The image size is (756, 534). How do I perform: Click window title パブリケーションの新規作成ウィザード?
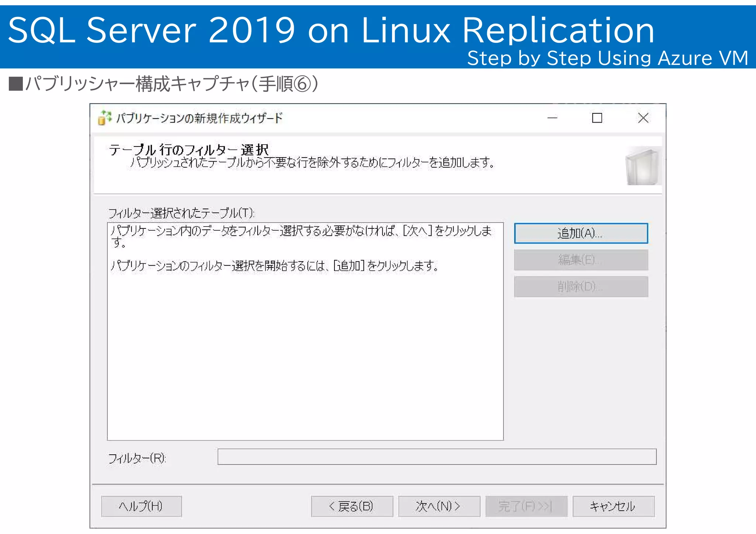[200, 118]
